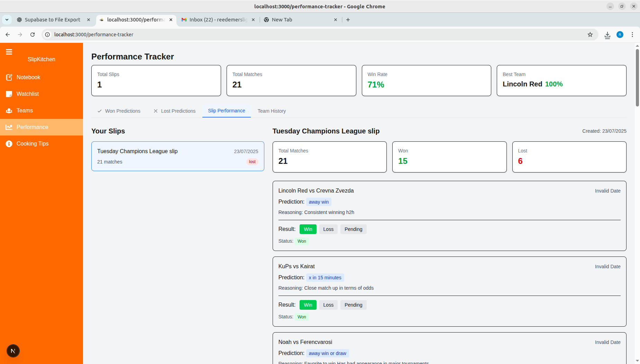Open the Lost Predictions tab

point(174,111)
